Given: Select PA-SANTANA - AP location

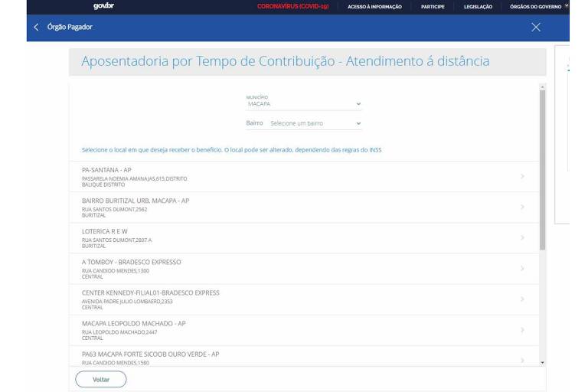Looking at the screenshot, I should (x=304, y=177).
